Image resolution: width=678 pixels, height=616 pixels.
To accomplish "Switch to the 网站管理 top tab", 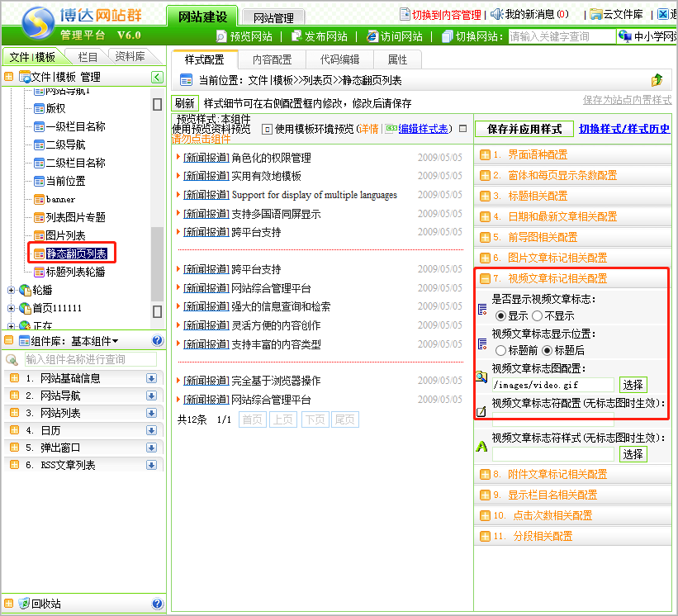I will (x=275, y=17).
